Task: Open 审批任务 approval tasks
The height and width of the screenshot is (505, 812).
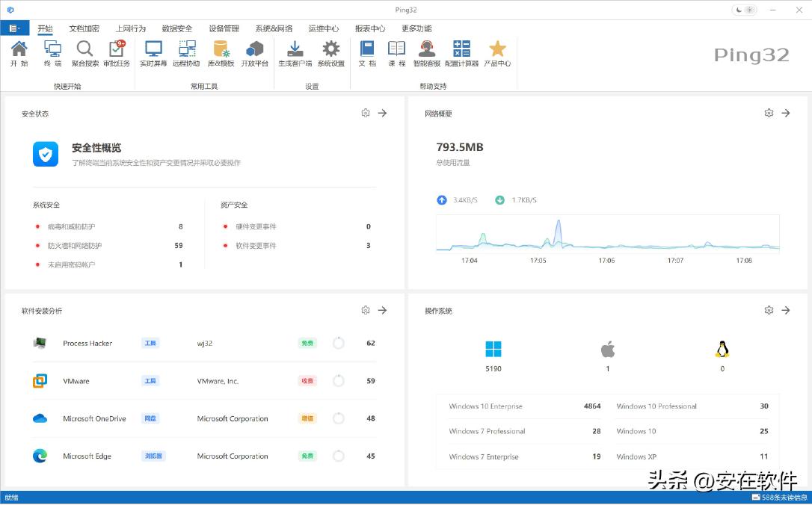Action: coord(117,54)
